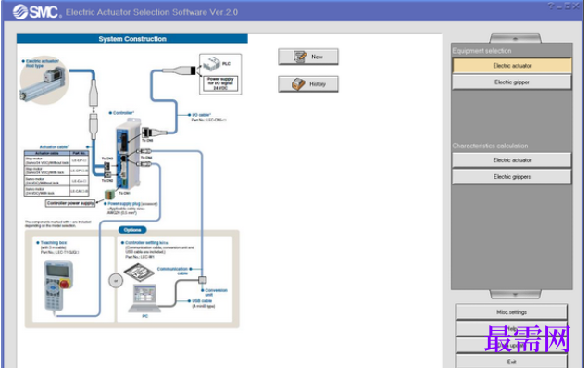Viewport: 588px width, 368px height.
Task: Click the controller setting kit disc image
Action: tap(139, 272)
